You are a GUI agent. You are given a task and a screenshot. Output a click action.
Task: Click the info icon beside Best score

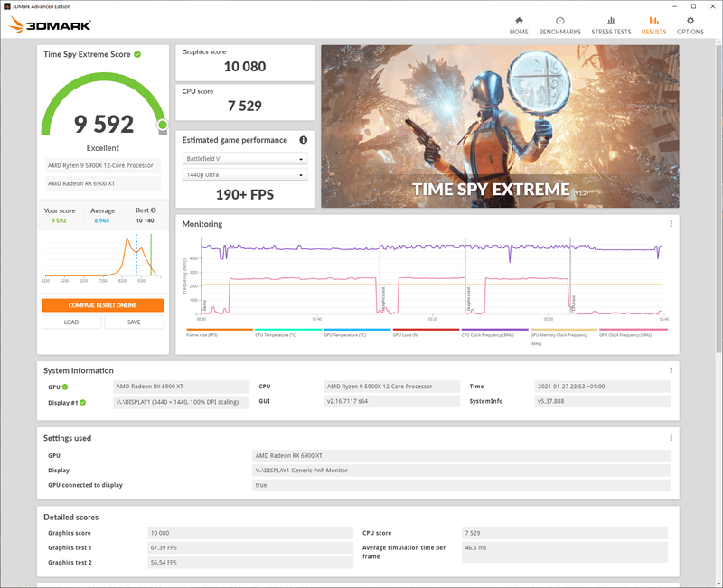pos(153,210)
